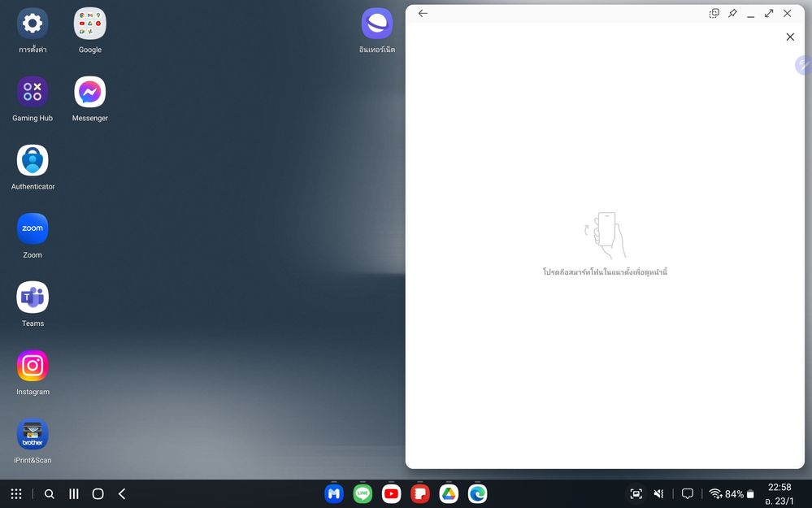Dismiss the page with the inner X
Viewport: 812px width, 508px height.
[790, 37]
